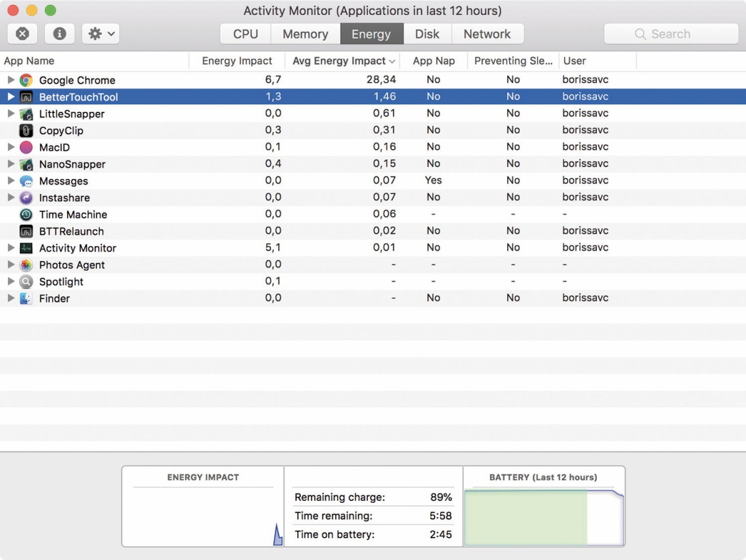Click Chrome's 28,34 average energy value
This screenshot has height=560, width=746.
click(381, 80)
